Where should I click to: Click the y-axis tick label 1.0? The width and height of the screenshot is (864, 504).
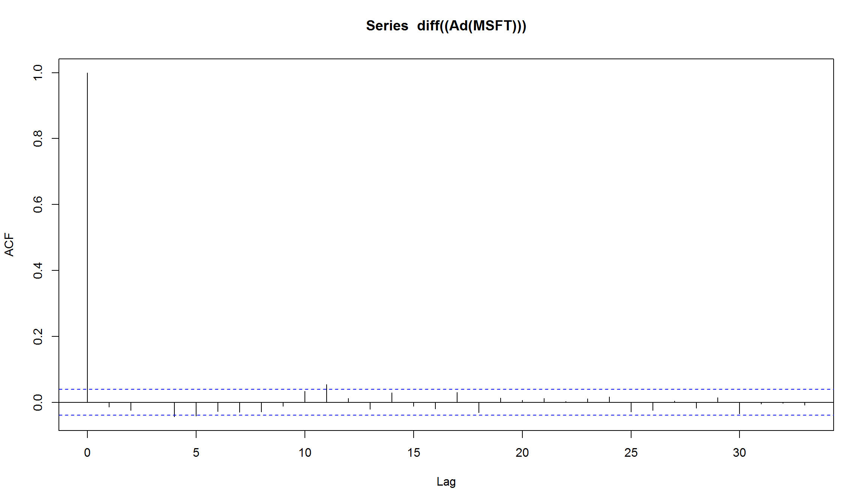click(x=38, y=72)
